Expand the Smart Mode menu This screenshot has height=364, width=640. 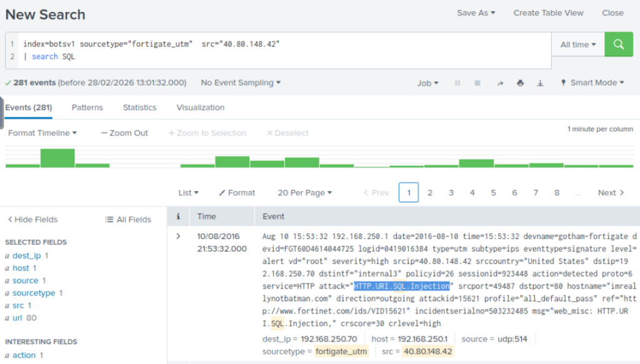(x=592, y=83)
